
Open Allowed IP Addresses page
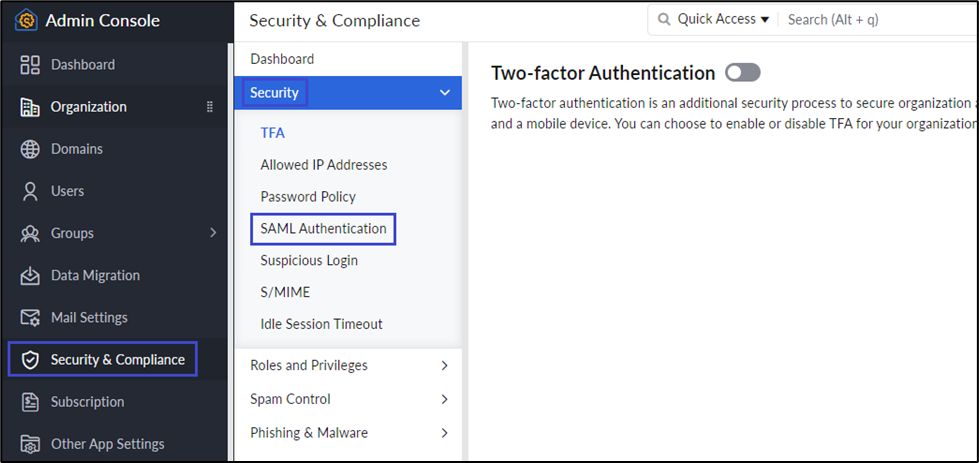click(x=323, y=165)
